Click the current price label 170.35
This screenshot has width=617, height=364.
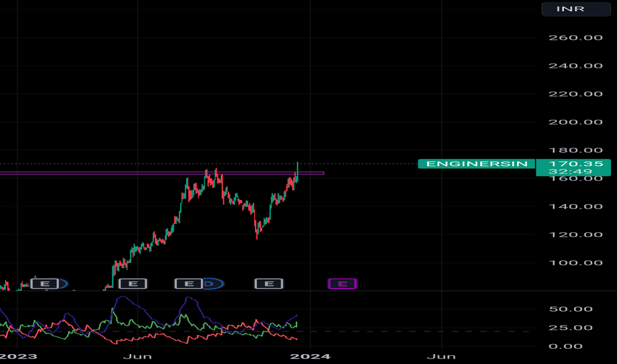(x=576, y=163)
